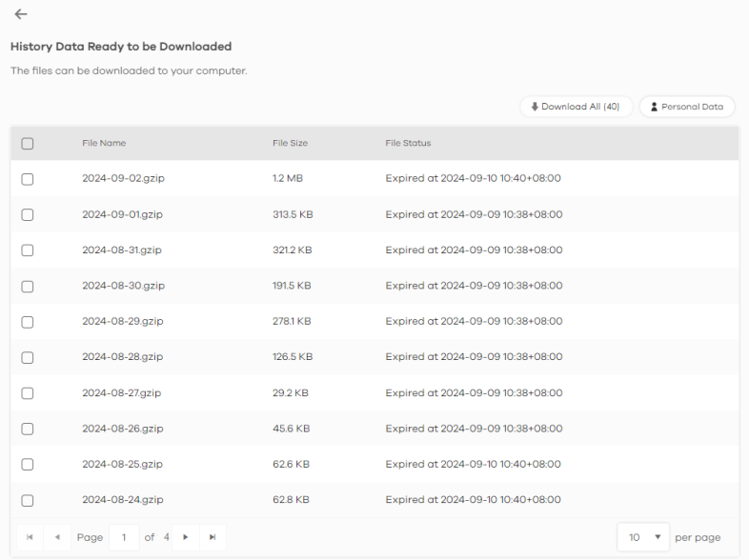Go to the previous page

click(56, 537)
